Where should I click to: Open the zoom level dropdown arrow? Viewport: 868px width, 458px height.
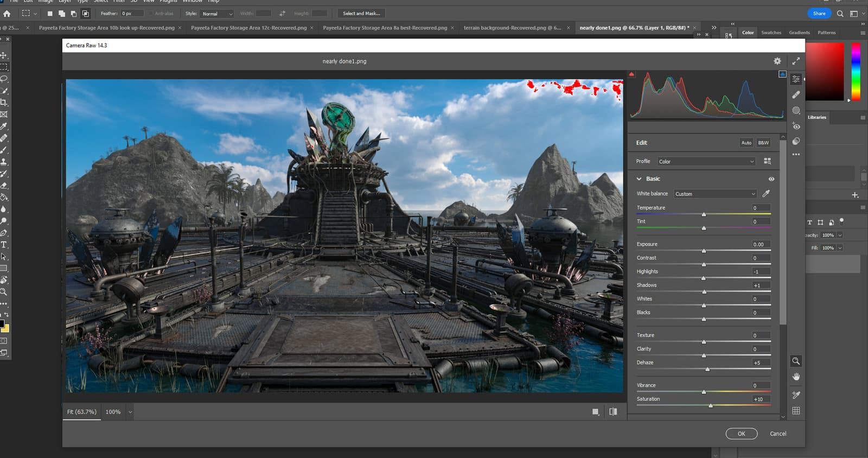coord(130,412)
